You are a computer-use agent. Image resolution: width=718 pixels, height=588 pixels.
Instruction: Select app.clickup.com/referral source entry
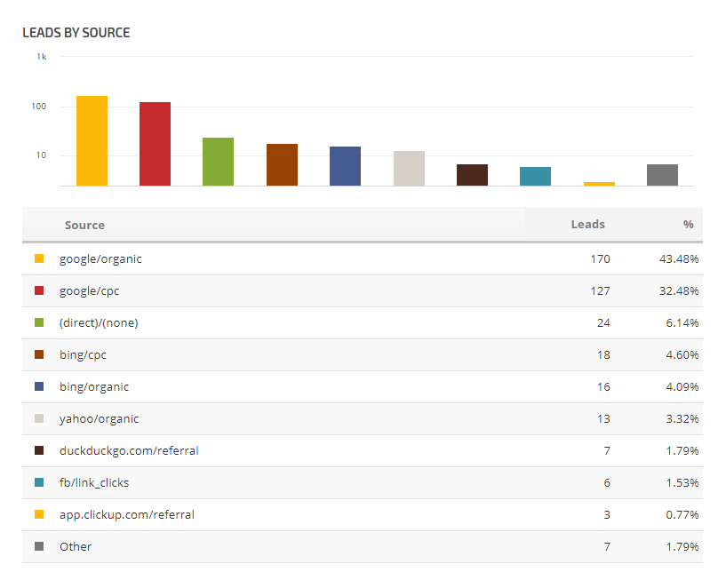pyautogui.click(x=126, y=514)
